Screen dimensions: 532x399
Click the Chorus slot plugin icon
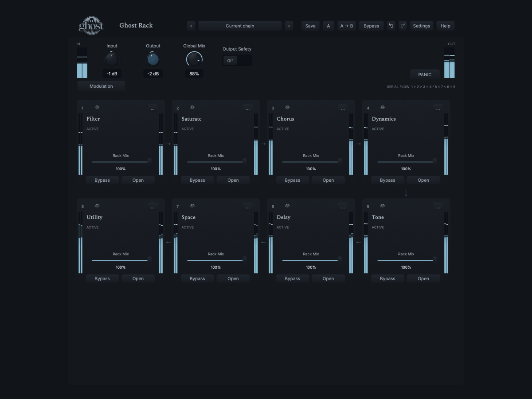tap(287, 107)
